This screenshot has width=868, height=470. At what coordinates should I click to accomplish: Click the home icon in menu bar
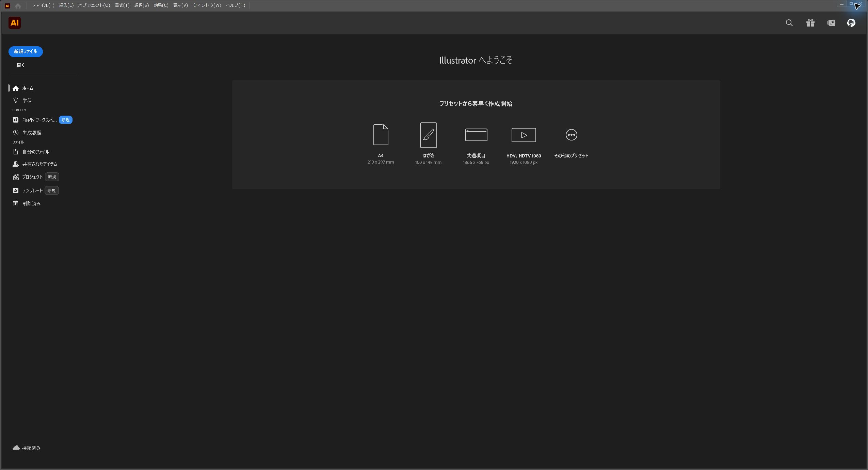click(x=18, y=6)
